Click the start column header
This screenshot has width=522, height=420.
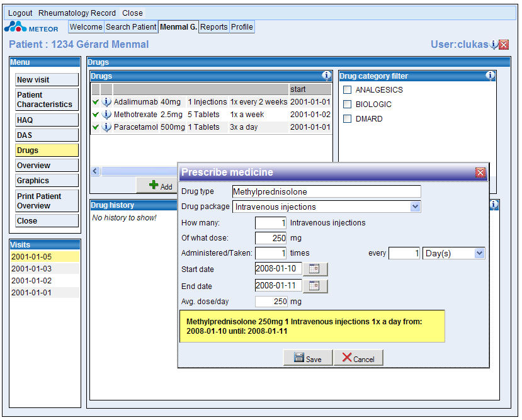[x=310, y=89]
